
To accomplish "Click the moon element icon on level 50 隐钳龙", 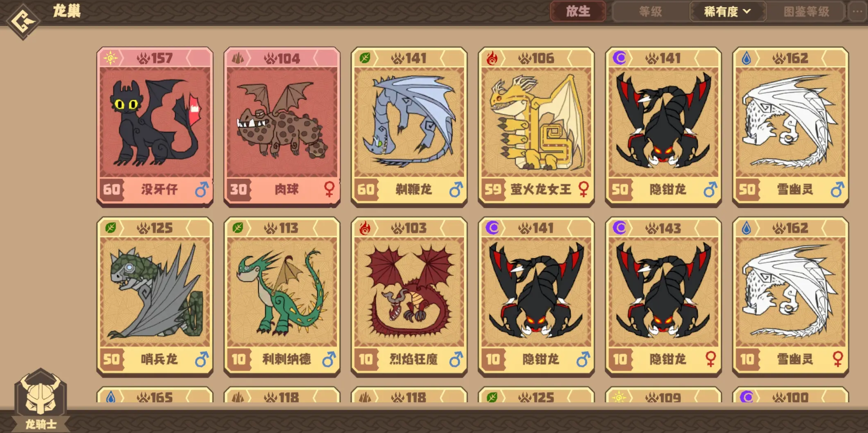I will pyautogui.click(x=619, y=58).
